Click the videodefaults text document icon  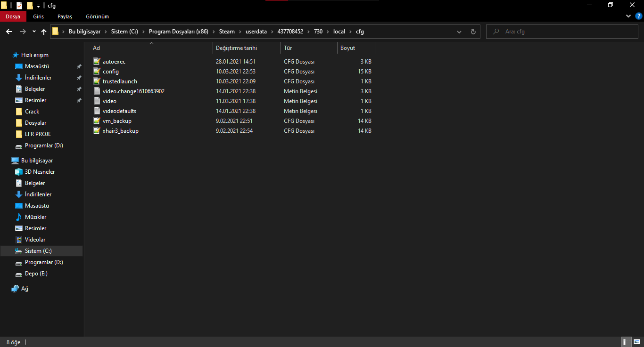(97, 111)
